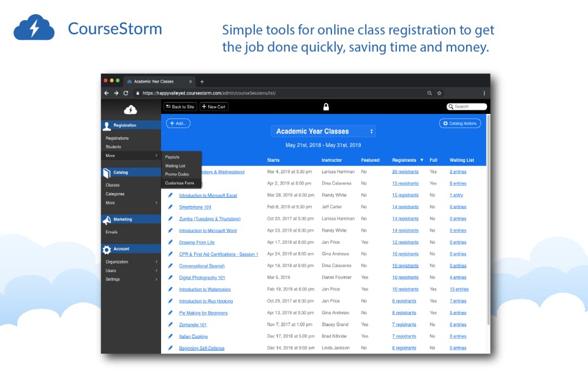Screen dimensions: 588x386
Task: Expand the Users submenu
Action: (131, 270)
